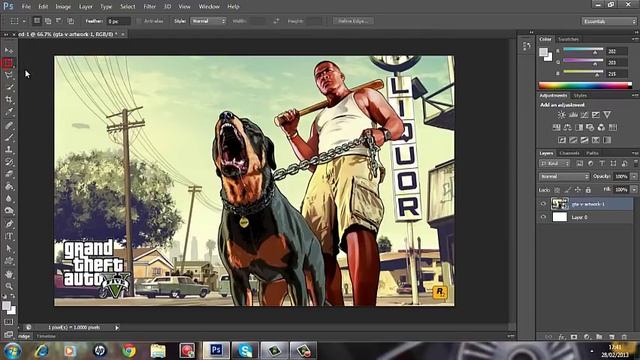Toggle Quick Mask mode in toolbox

click(9, 322)
